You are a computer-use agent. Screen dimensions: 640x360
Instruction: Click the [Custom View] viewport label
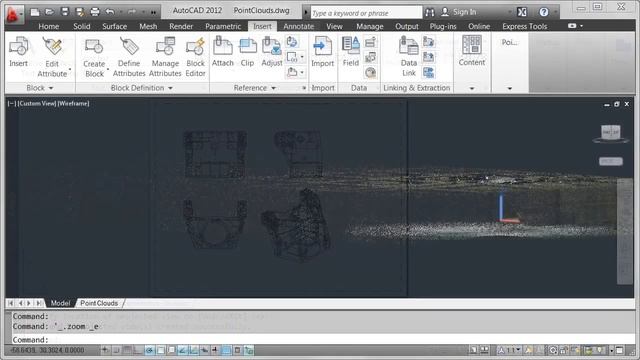pyautogui.click(x=37, y=104)
